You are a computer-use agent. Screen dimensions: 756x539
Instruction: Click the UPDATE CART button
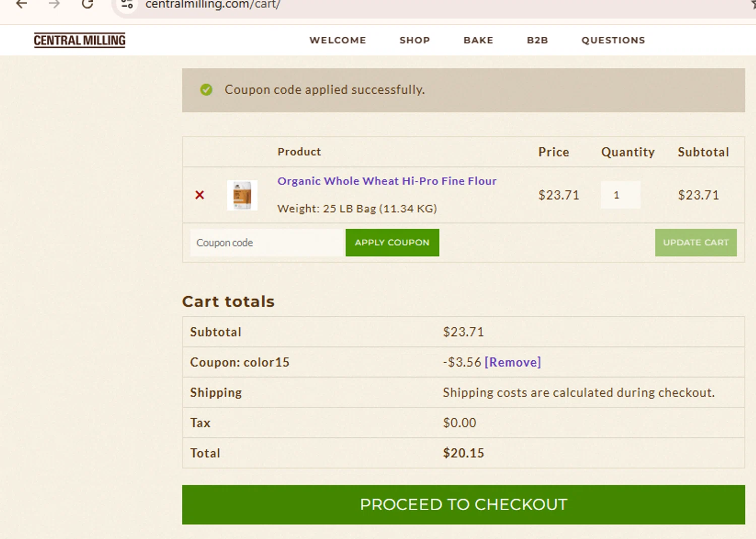click(x=696, y=243)
